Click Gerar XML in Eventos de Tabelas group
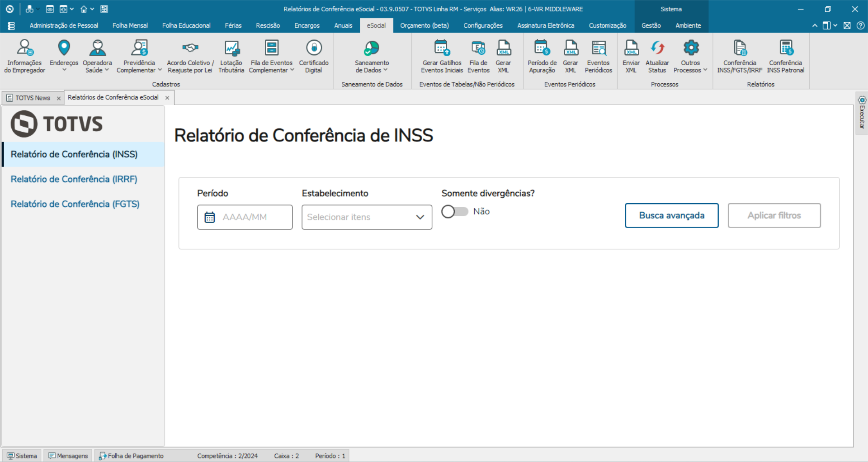This screenshot has width=868, height=462. point(503,56)
